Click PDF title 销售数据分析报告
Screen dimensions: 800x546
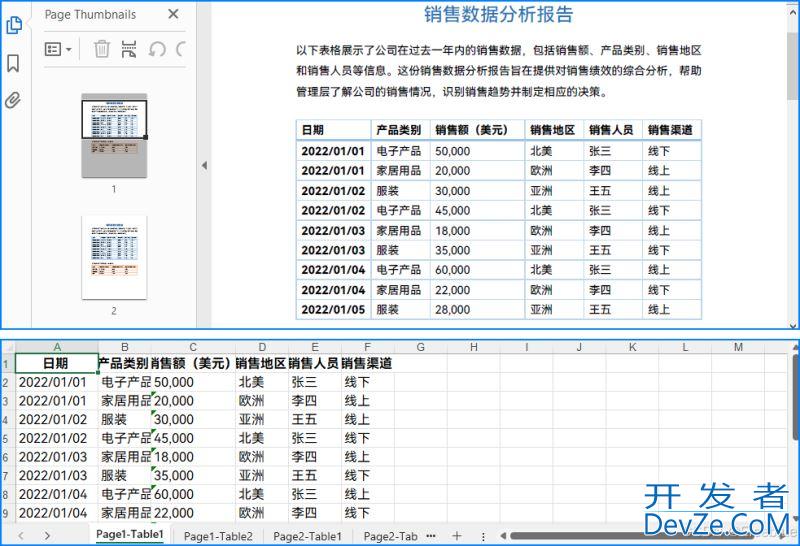(x=498, y=14)
